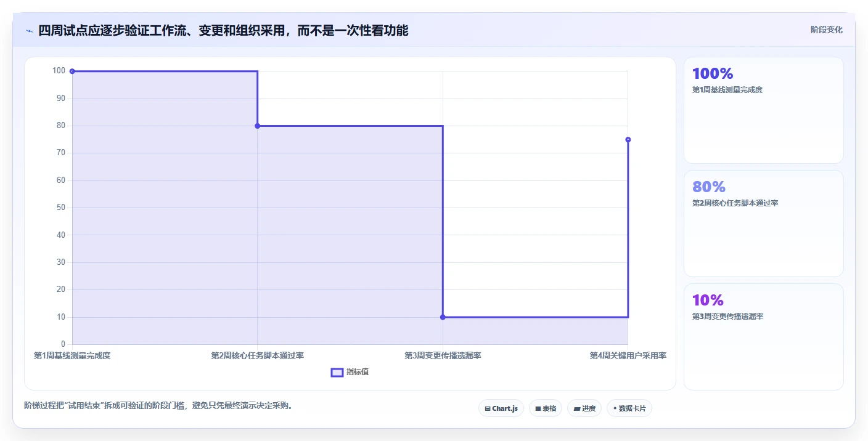
Task: Click the 80% value text
Action: pos(709,187)
